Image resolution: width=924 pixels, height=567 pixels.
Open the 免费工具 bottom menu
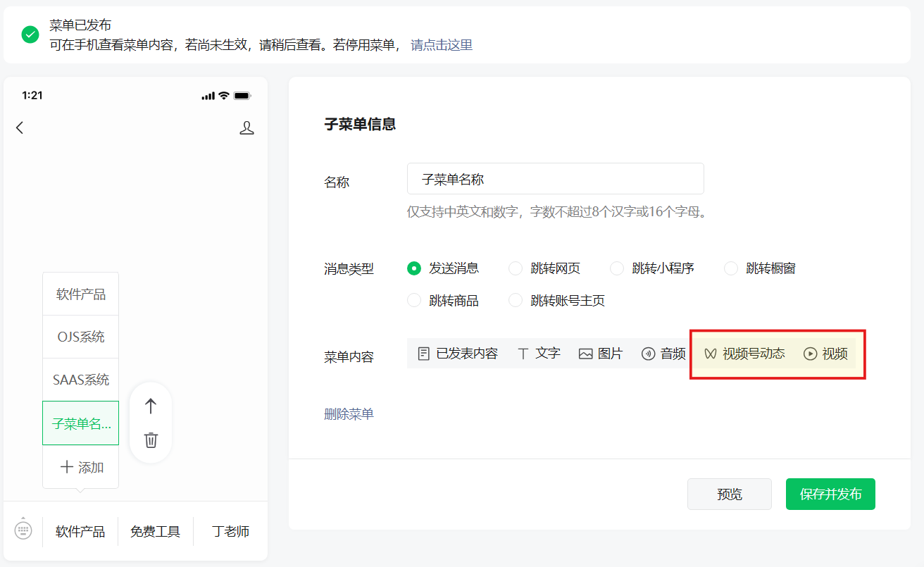[155, 531]
